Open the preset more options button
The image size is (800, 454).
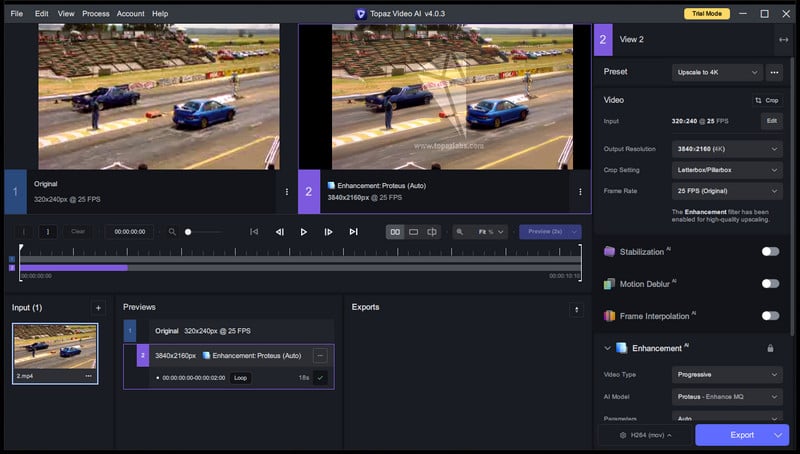[774, 72]
